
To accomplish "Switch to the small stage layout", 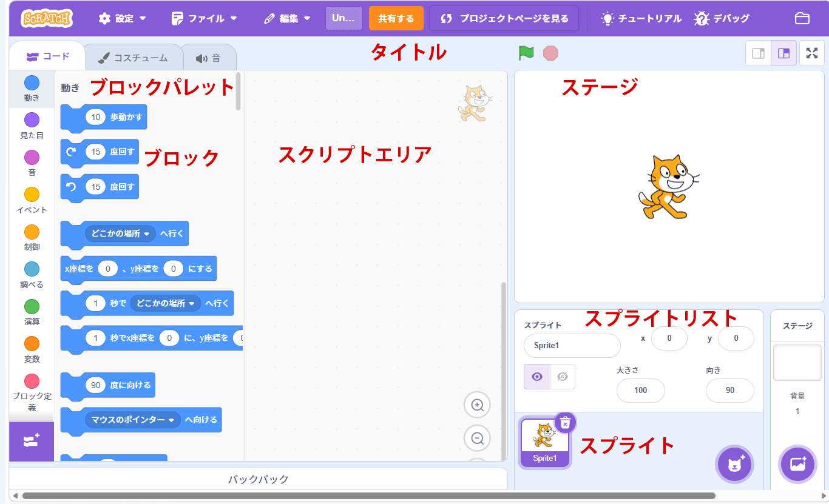I will pos(758,53).
